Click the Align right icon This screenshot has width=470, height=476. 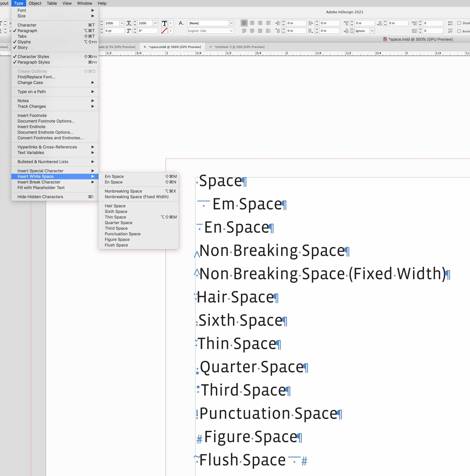pyautogui.click(x=260, y=23)
